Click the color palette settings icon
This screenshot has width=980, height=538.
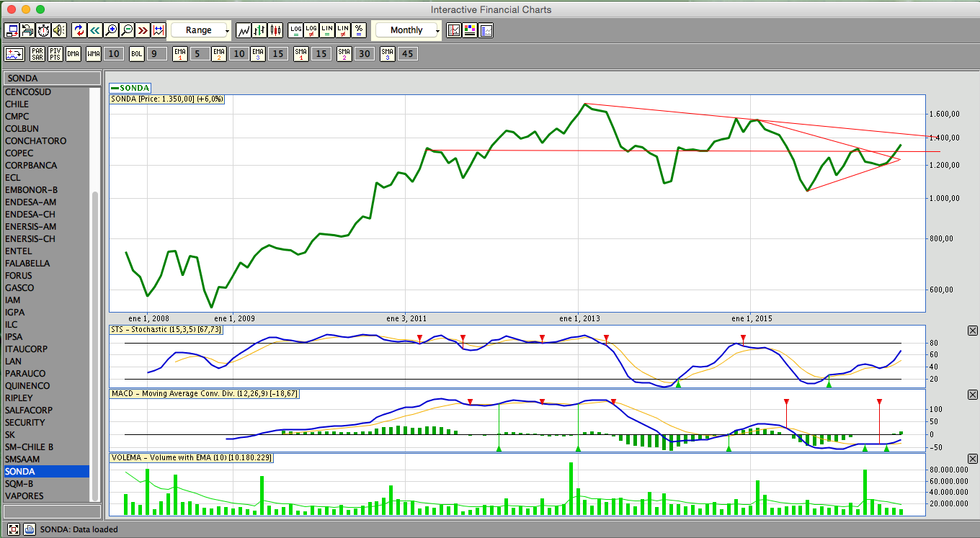pos(470,30)
